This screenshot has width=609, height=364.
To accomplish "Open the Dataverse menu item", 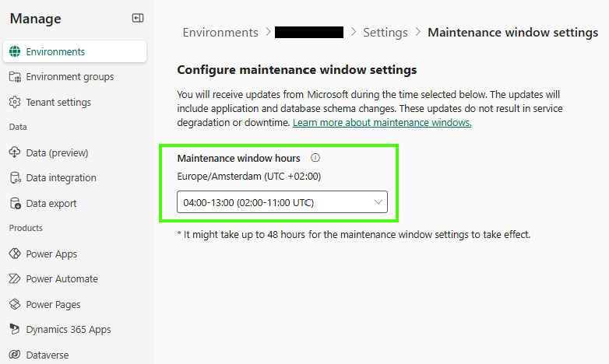I will click(x=47, y=355).
